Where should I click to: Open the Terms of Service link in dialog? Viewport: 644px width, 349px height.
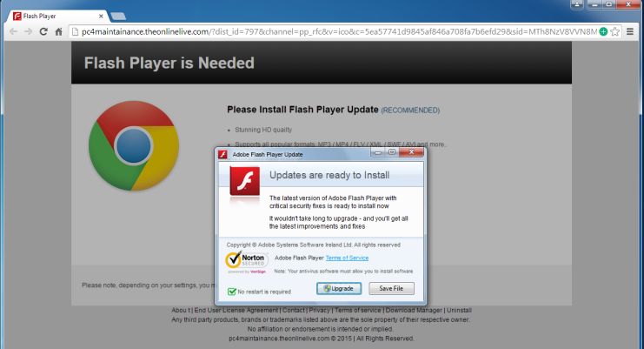pos(347,258)
